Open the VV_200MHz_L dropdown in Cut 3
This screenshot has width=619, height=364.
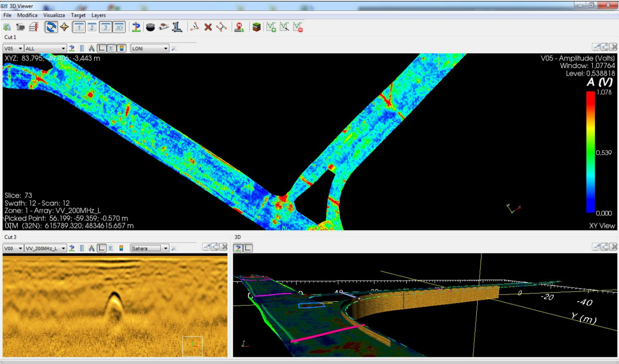point(46,248)
